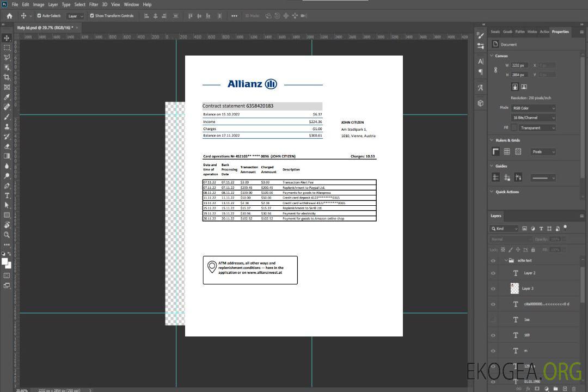Filter layers by type (T) icon

click(541, 229)
